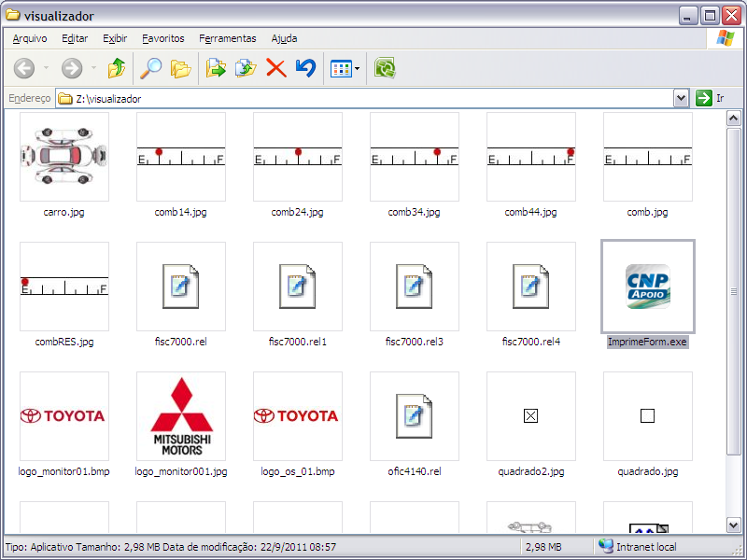
Task: Click the combRES.jpg file name
Action: point(64,342)
